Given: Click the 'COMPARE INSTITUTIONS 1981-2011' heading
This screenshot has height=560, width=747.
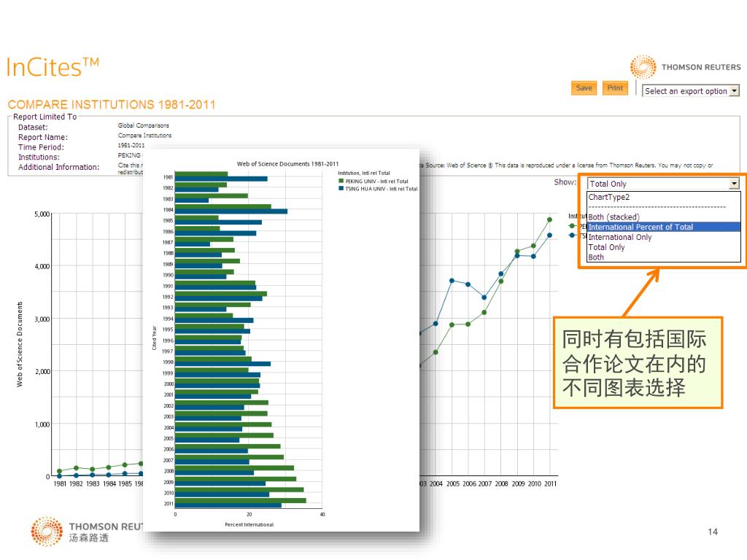Looking at the screenshot, I should click(112, 105).
